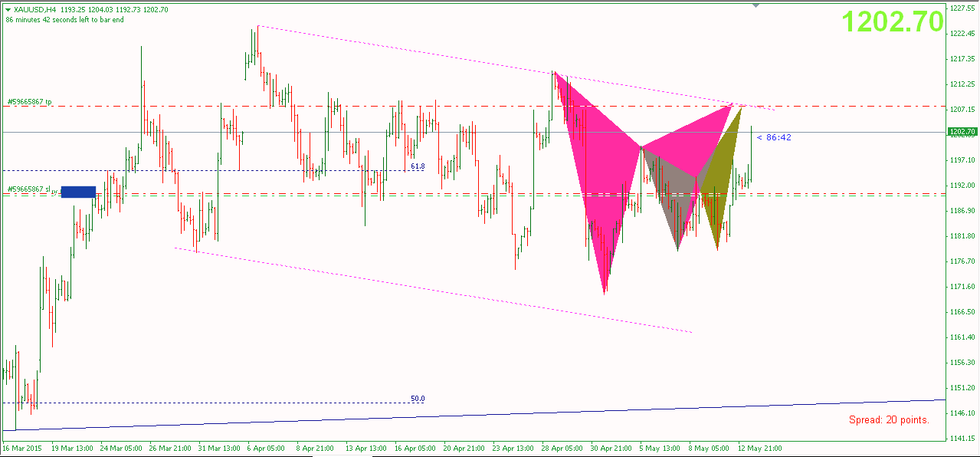The height and width of the screenshot is (457, 980).
Task: Click the '16 Mar 2015' date on time axis
Action: coord(24,448)
